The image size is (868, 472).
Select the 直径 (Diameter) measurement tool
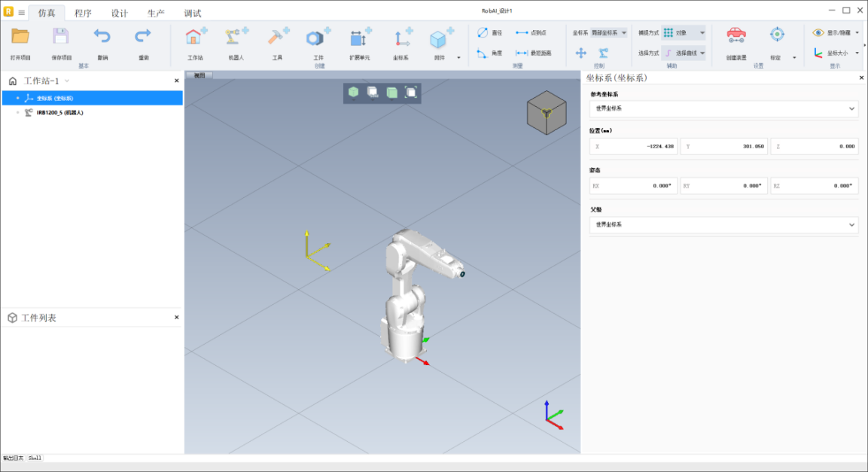pos(489,33)
